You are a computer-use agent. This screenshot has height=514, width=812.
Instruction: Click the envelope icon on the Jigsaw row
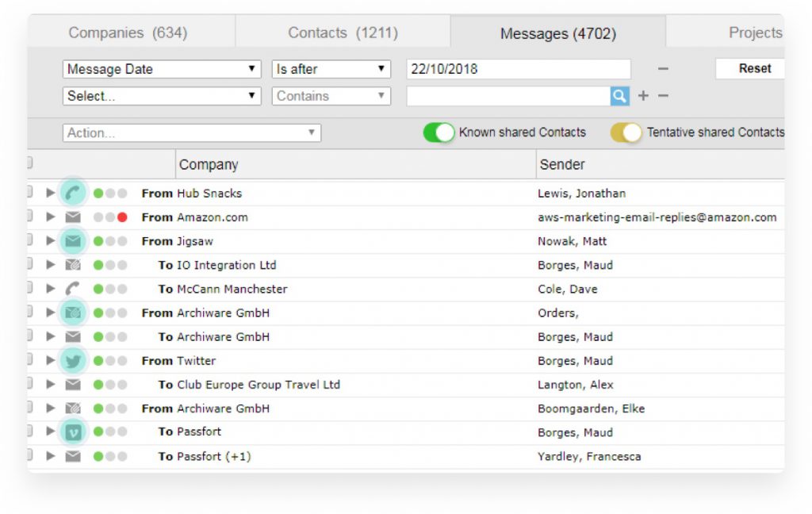point(73,241)
